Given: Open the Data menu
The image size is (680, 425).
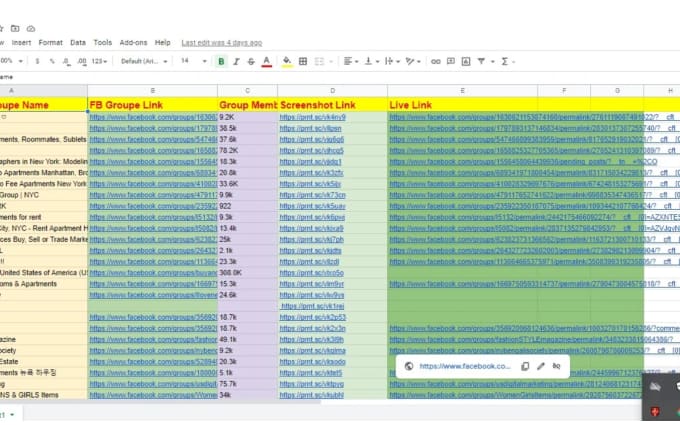Looking at the screenshot, I should (78, 42).
